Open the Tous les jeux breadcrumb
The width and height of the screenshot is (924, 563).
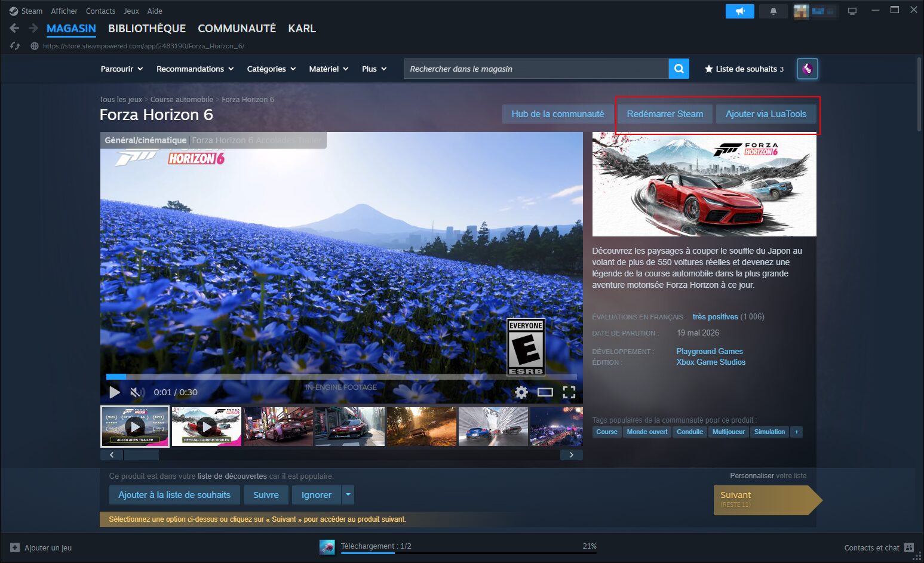pyautogui.click(x=121, y=100)
